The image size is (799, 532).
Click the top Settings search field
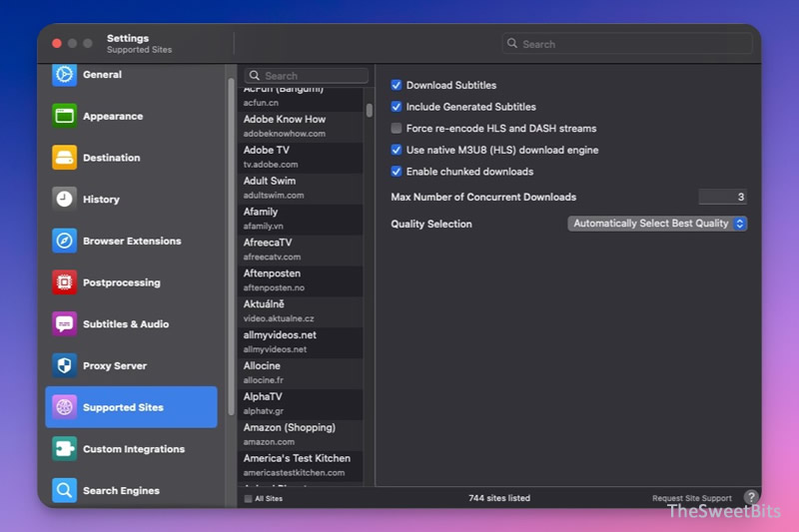(x=627, y=44)
